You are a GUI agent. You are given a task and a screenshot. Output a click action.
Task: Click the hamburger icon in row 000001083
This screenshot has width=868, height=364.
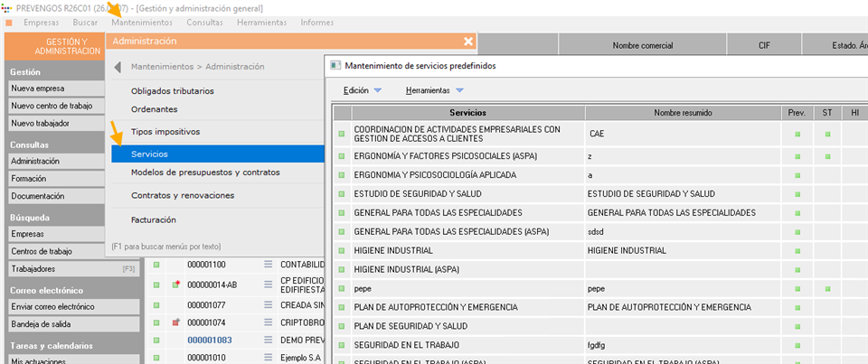click(268, 341)
